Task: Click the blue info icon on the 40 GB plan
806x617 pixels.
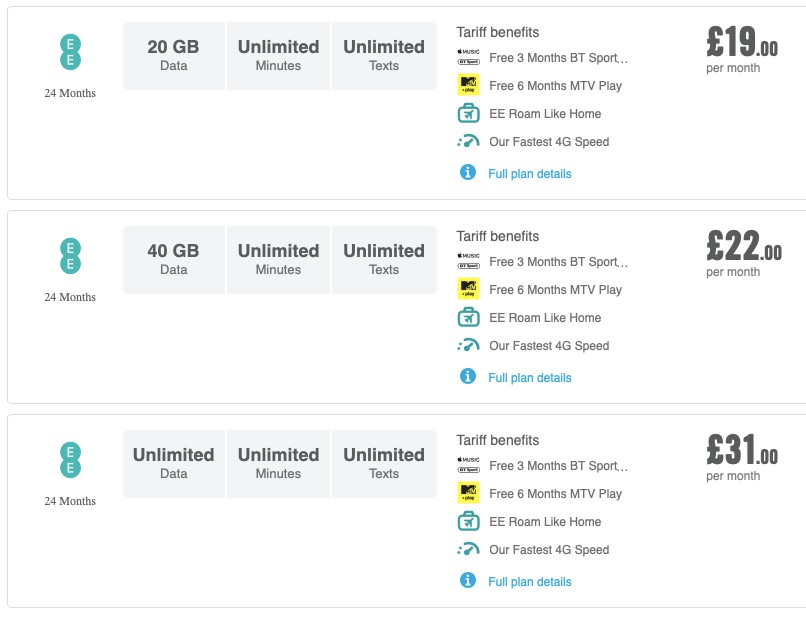Action: pos(467,377)
